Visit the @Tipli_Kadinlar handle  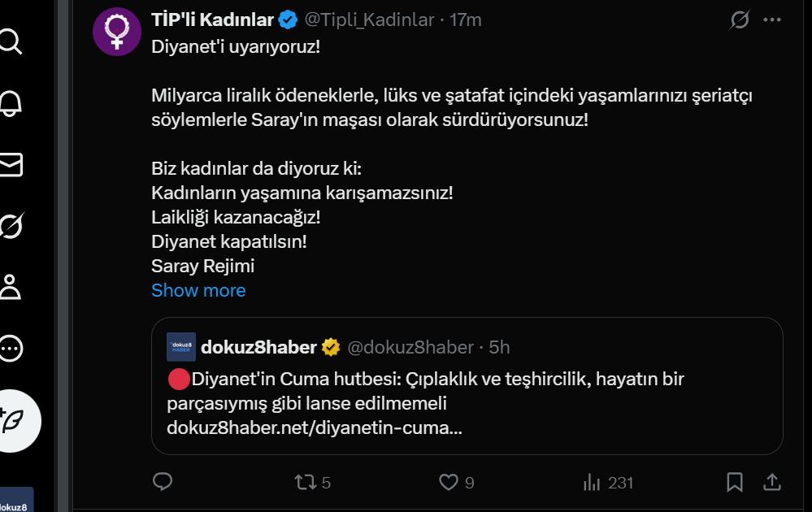tap(369, 20)
